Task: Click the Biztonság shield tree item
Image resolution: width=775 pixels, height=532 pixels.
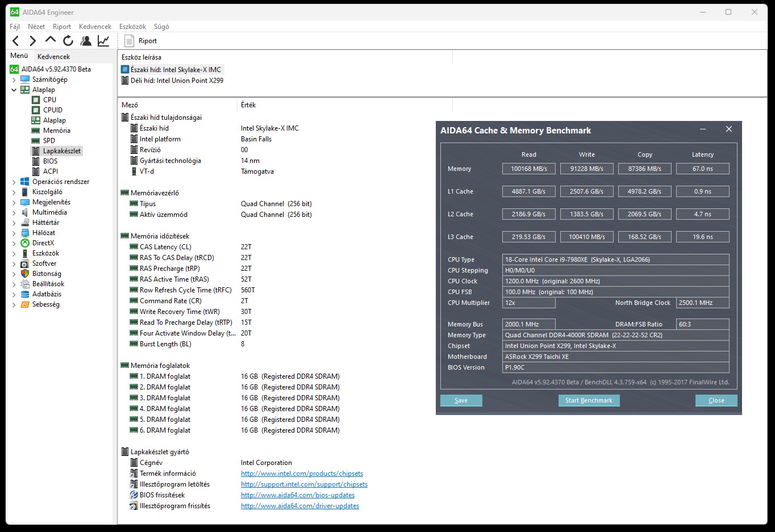Action: [x=47, y=274]
